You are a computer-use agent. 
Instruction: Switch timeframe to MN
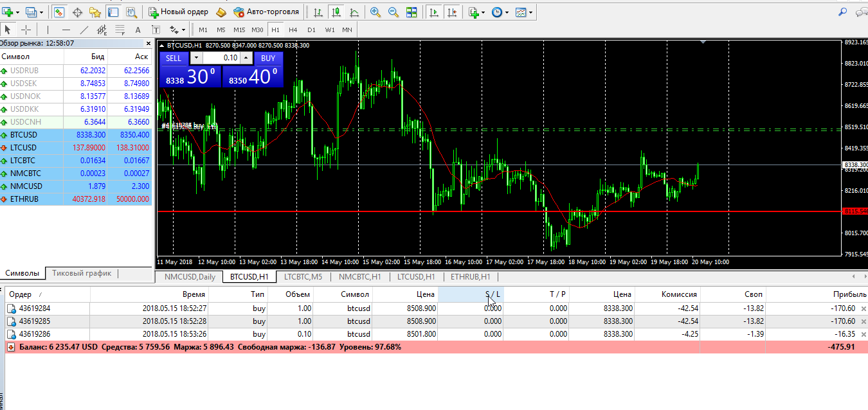tap(347, 30)
